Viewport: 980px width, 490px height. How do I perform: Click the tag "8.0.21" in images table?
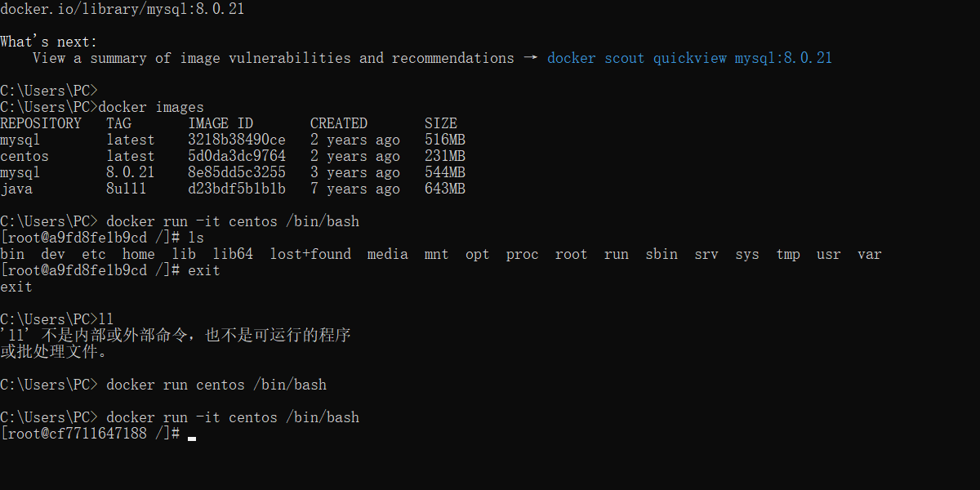(131, 172)
